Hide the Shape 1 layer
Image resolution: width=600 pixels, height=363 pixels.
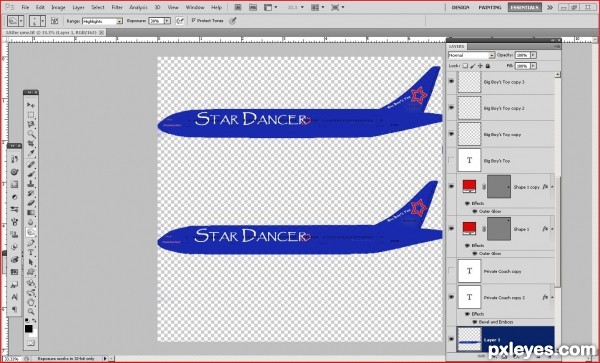click(452, 228)
